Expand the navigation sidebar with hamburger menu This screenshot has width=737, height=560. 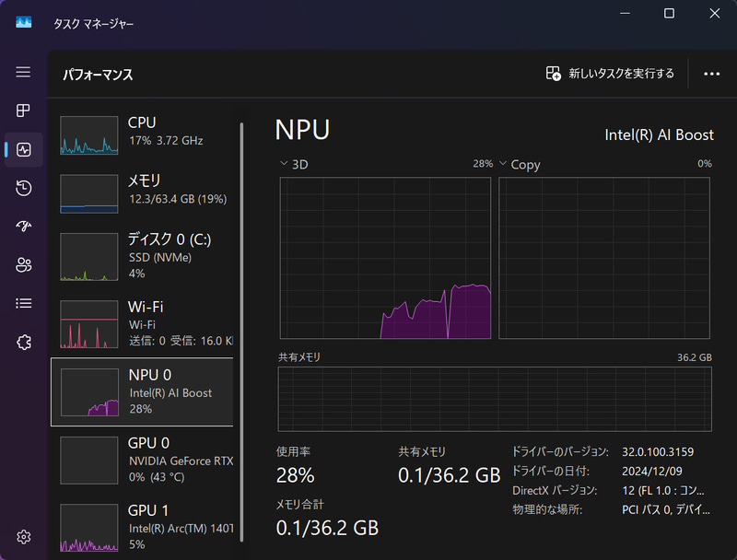click(x=22, y=73)
